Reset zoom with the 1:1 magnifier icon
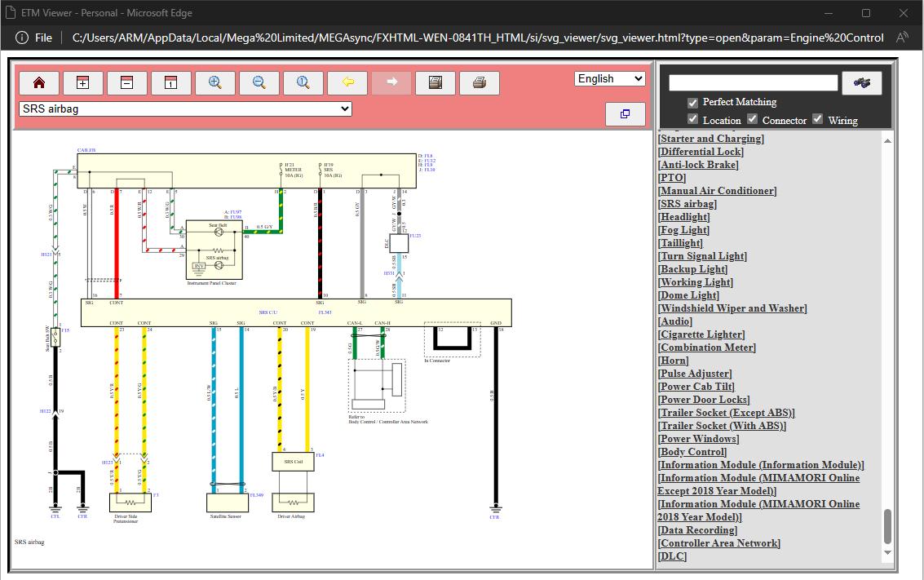Screen dimensions: 924x580 coord(303,83)
